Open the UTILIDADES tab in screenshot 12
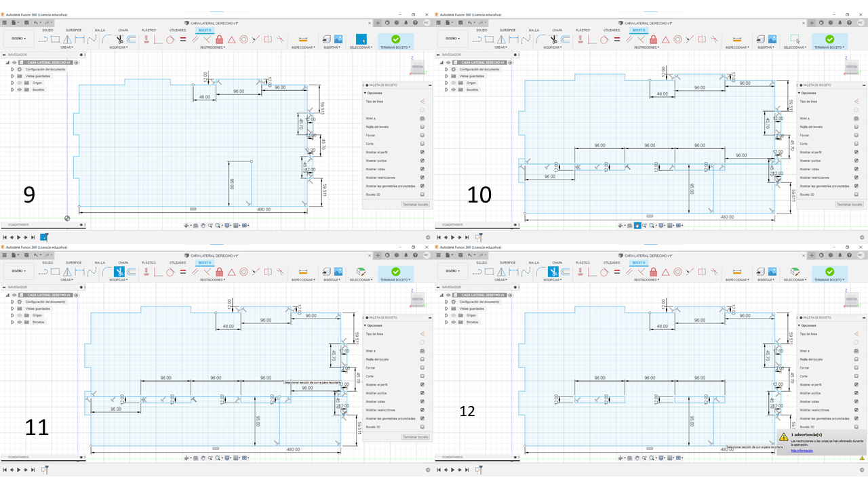This screenshot has height=488, width=868. click(x=611, y=262)
